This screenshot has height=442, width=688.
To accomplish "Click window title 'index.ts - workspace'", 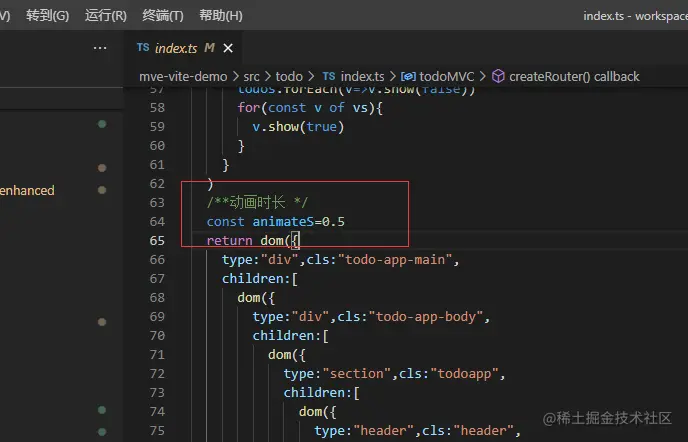I will [635, 16].
